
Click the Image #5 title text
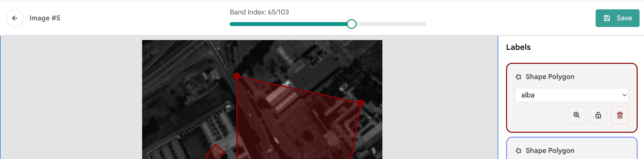click(45, 18)
